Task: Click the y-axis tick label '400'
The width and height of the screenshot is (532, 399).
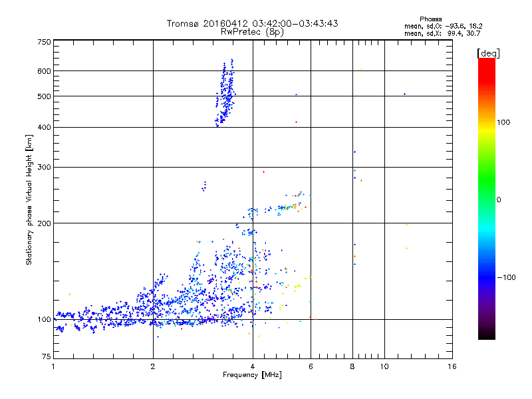Action: 44,127
